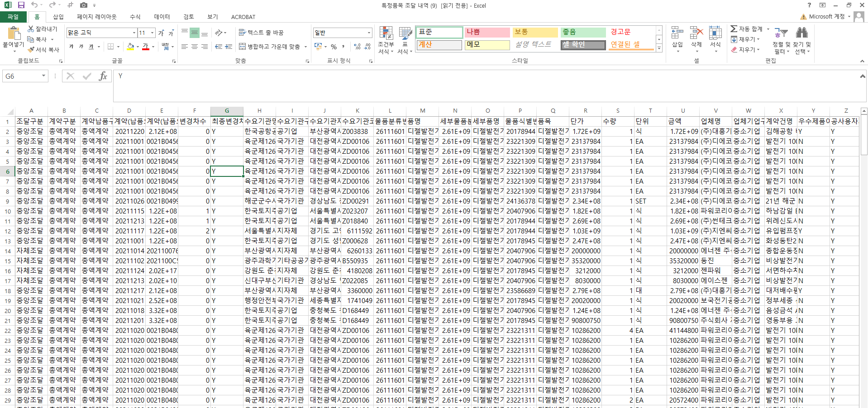Click the decrease decimal places icon
This screenshot has width=868, height=408.
[367, 47]
